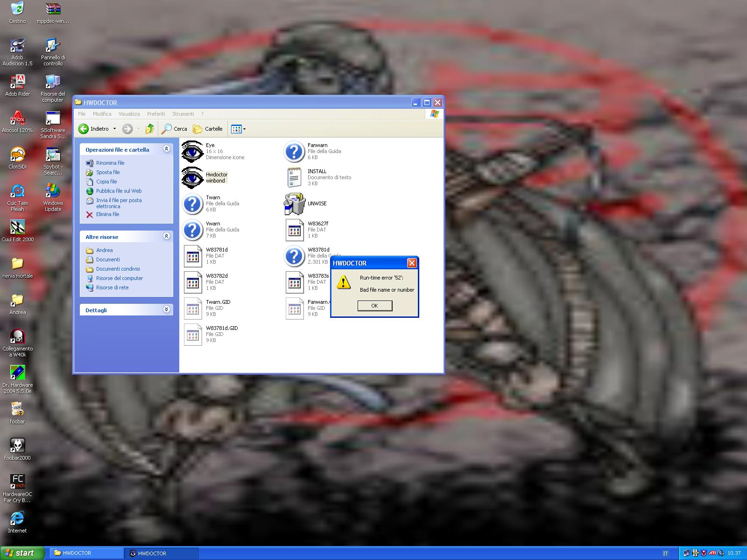Click Sposta file link
The image size is (747, 560).
tap(108, 172)
